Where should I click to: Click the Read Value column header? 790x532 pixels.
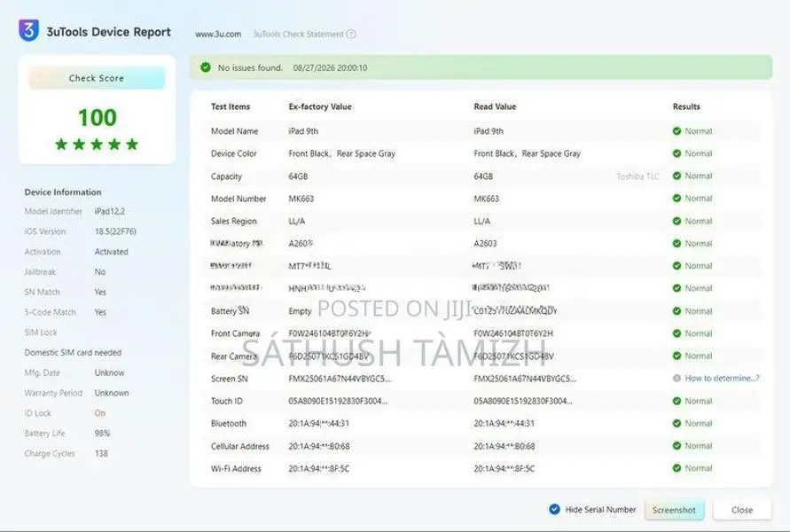[495, 106]
